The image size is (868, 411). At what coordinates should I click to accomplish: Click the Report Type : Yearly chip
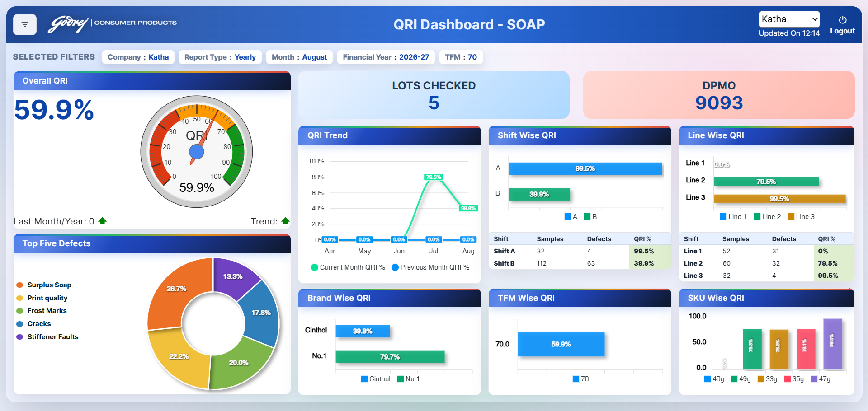coord(220,57)
